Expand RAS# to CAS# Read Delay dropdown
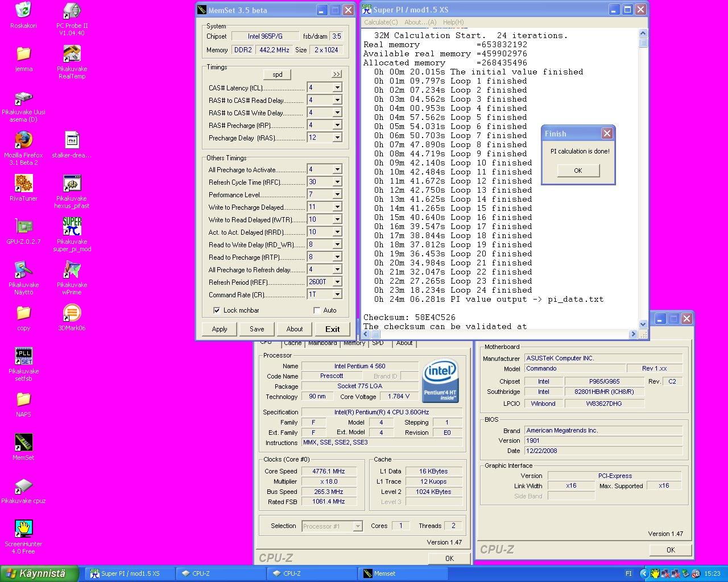The height and width of the screenshot is (582, 728). pos(337,100)
